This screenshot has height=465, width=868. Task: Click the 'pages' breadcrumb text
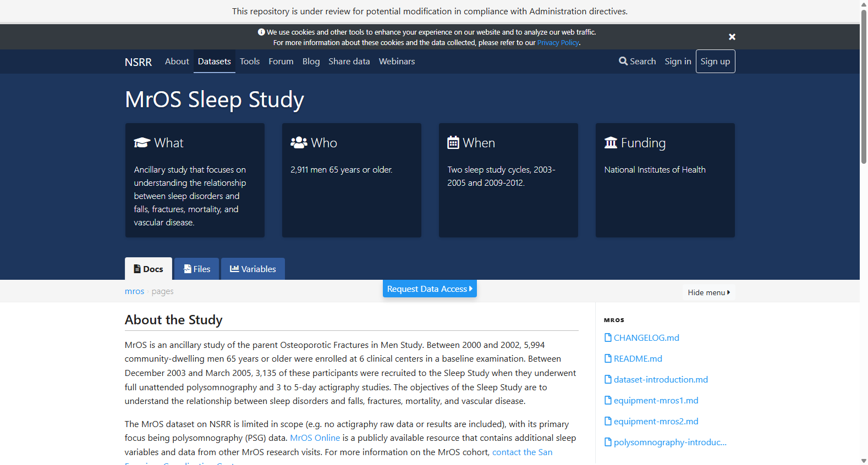pos(163,291)
